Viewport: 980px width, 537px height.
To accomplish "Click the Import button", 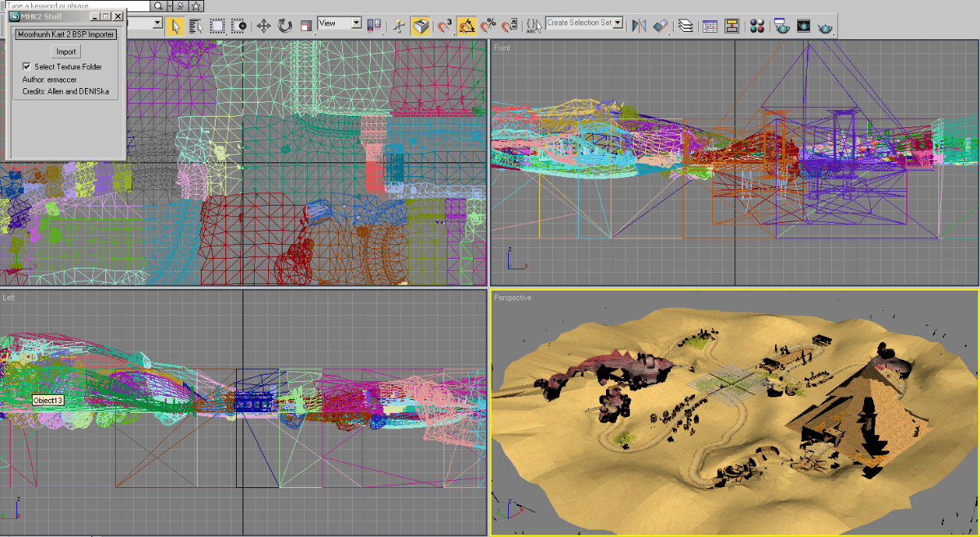I will [x=67, y=51].
